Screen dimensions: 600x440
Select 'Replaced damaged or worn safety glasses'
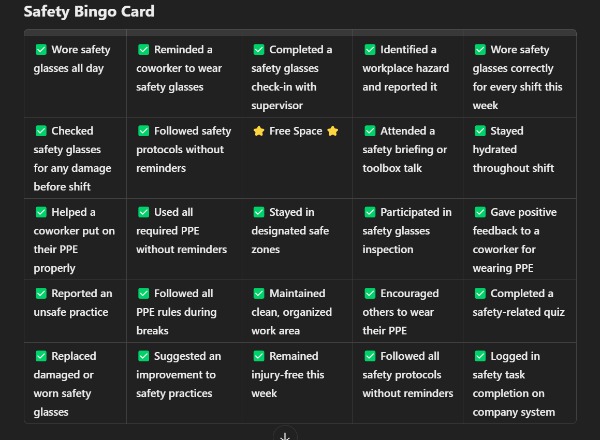[x=73, y=384]
